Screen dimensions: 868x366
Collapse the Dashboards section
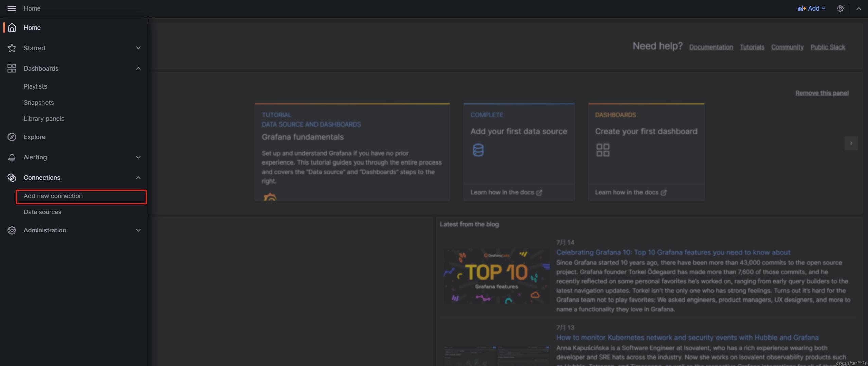[x=138, y=68]
